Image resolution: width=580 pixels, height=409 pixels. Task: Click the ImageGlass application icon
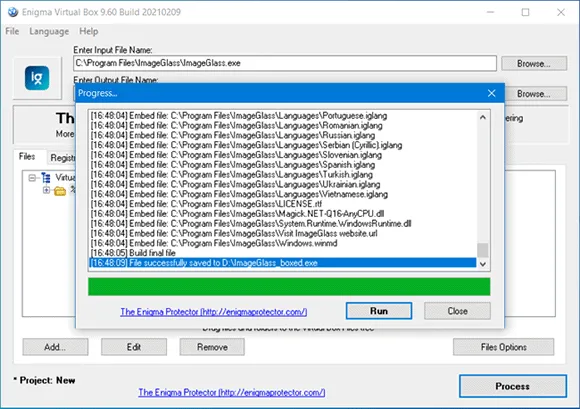(37, 78)
